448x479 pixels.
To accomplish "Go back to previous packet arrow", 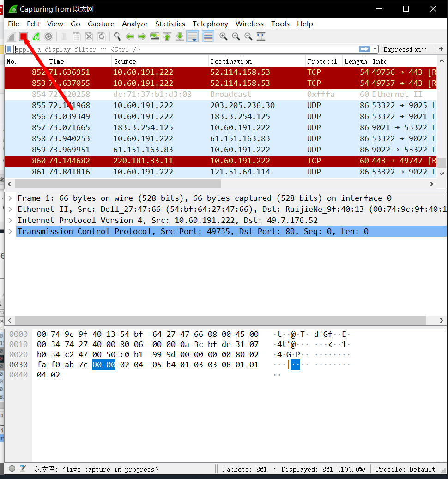I will pyautogui.click(x=130, y=36).
